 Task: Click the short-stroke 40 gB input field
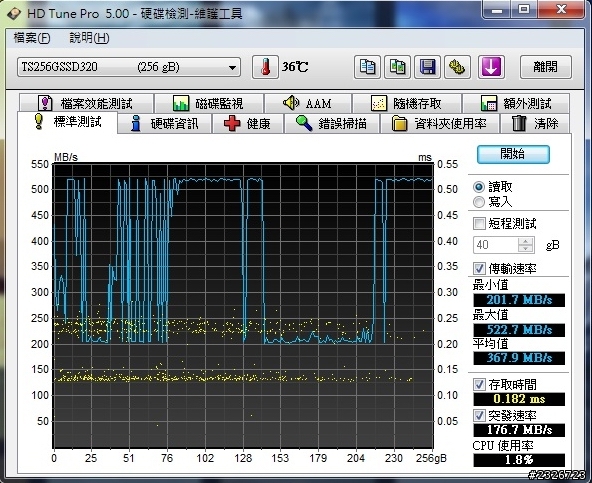coord(496,245)
